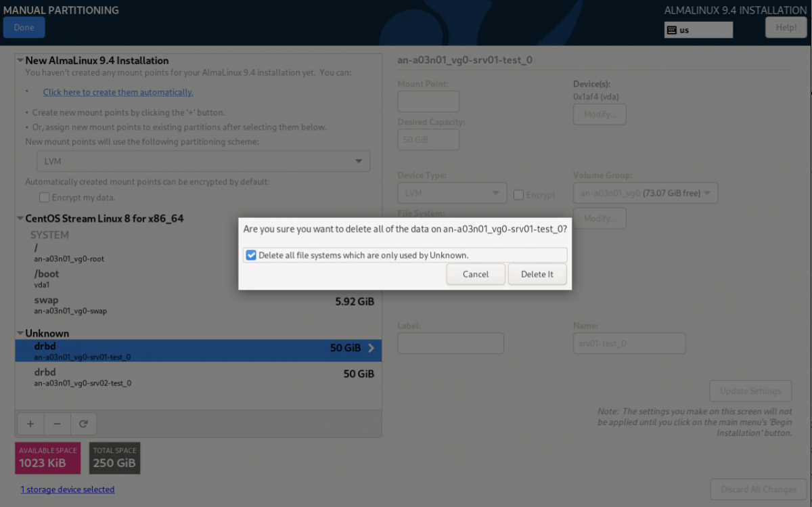Viewport: 812px width, 507px height.
Task: Open the LVM partitioning scheme dropdown
Action: [x=203, y=161]
